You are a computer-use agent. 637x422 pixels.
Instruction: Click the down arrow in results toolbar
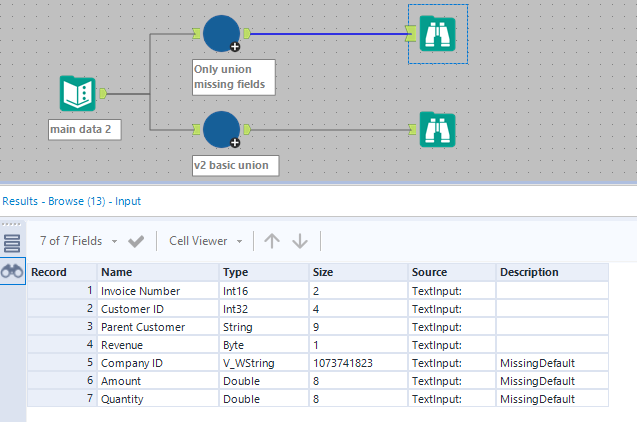[300, 241]
